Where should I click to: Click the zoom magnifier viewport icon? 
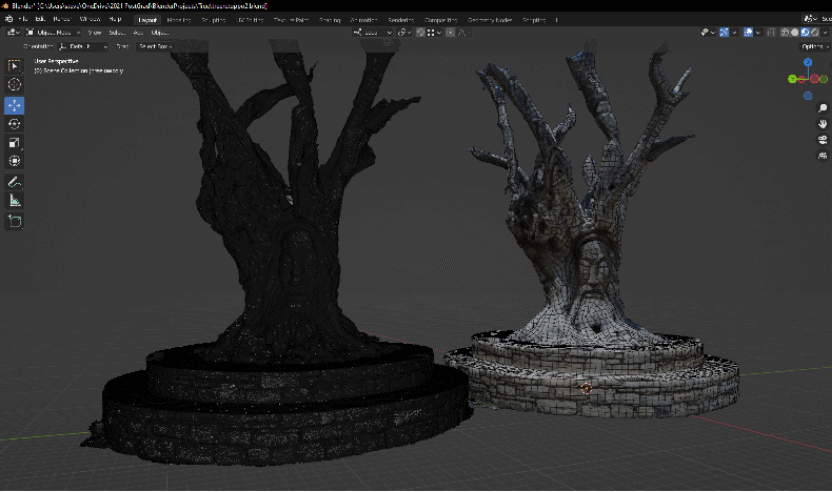[x=822, y=108]
